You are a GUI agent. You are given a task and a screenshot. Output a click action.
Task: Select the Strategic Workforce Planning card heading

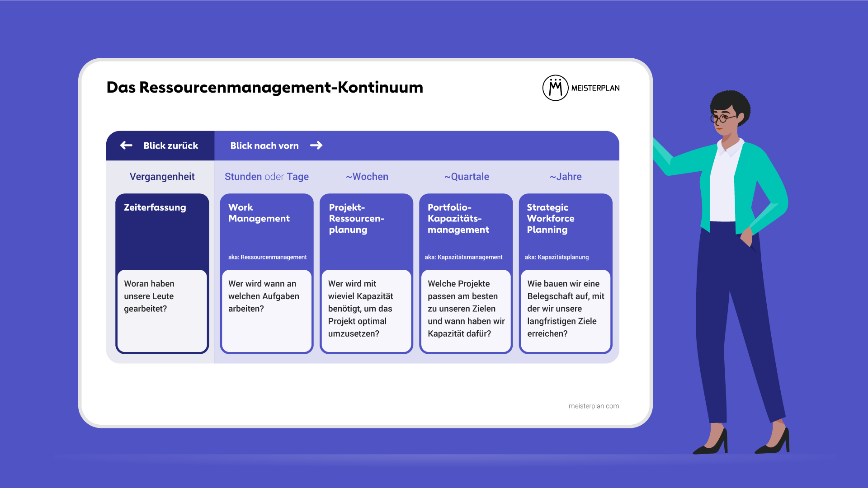pyautogui.click(x=551, y=219)
